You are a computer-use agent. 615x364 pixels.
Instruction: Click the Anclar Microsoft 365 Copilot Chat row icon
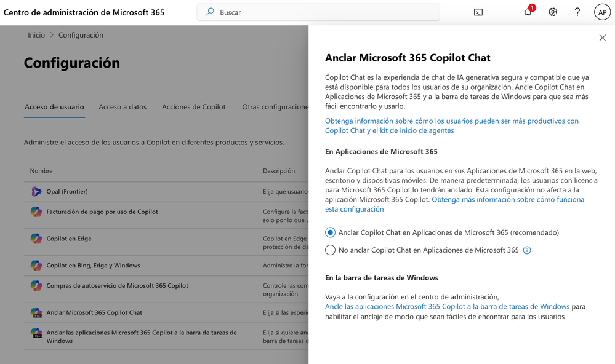36,313
